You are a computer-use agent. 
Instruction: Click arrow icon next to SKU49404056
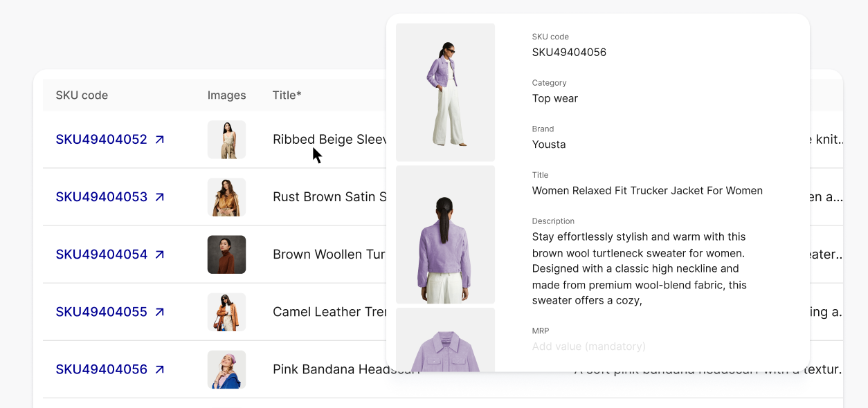(160, 369)
